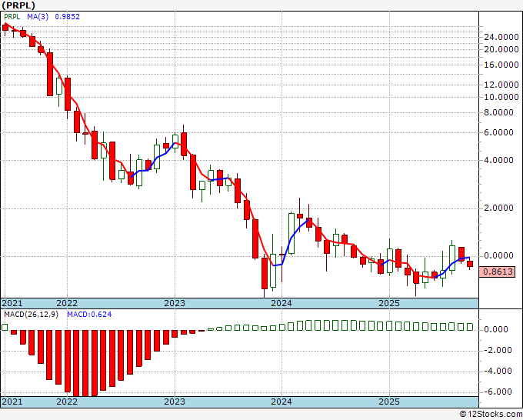Select 2023 on the price chart time axis
The width and height of the screenshot is (523, 420).
tap(175, 303)
